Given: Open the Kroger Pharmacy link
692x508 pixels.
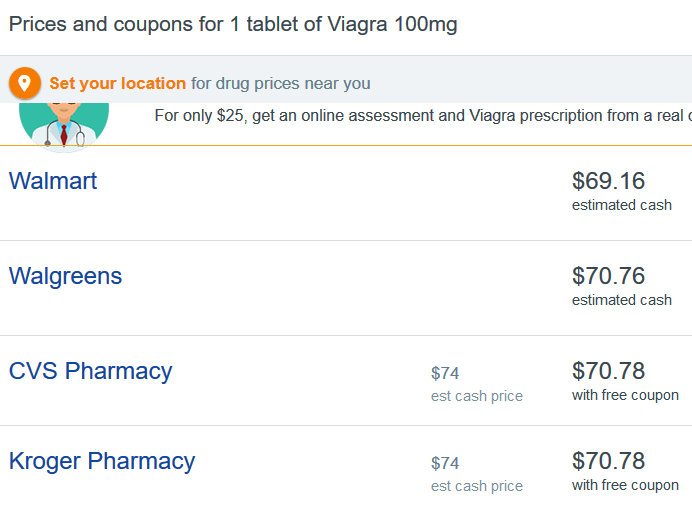Looking at the screenshot, I should 102,461.
